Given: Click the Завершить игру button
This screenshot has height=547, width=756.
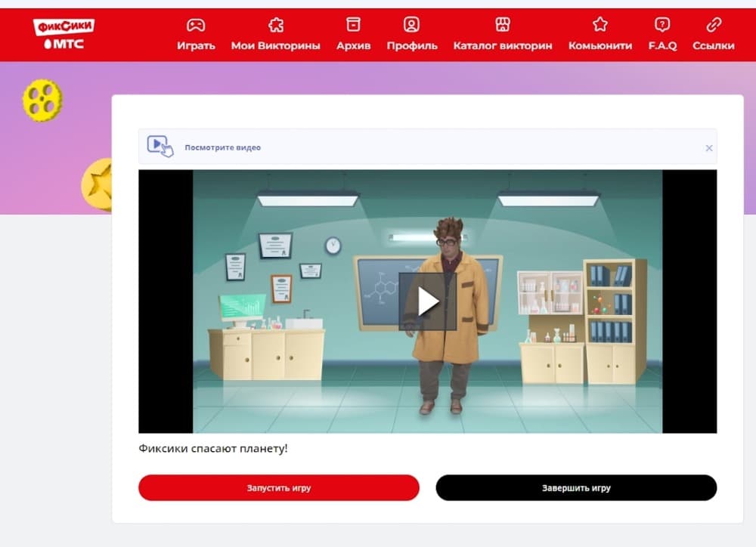Looking at the screenshot, I should coord(576,488).
